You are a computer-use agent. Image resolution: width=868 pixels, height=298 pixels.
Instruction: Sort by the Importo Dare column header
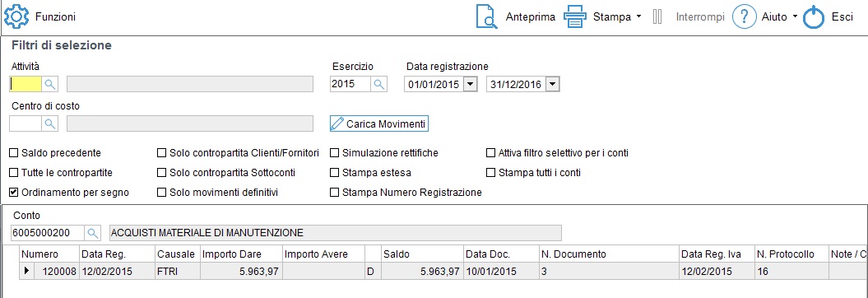(x=241, y=254)
